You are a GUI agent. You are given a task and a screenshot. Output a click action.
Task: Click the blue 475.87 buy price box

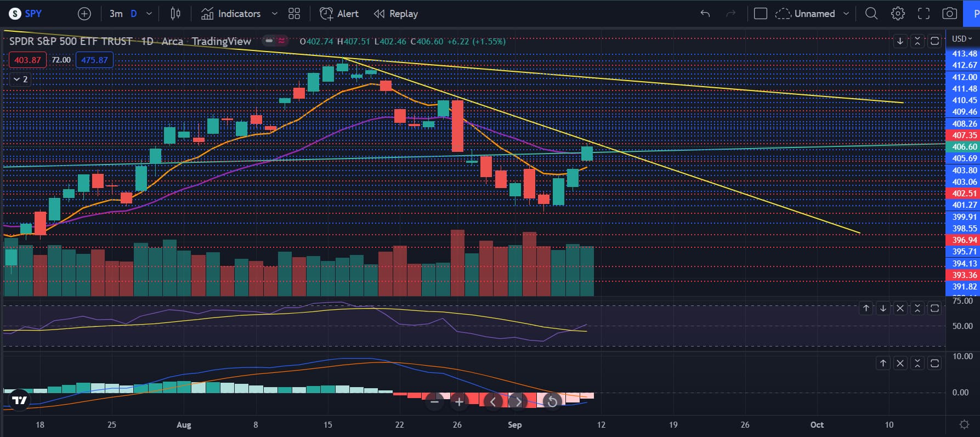[x=95, y=60]
